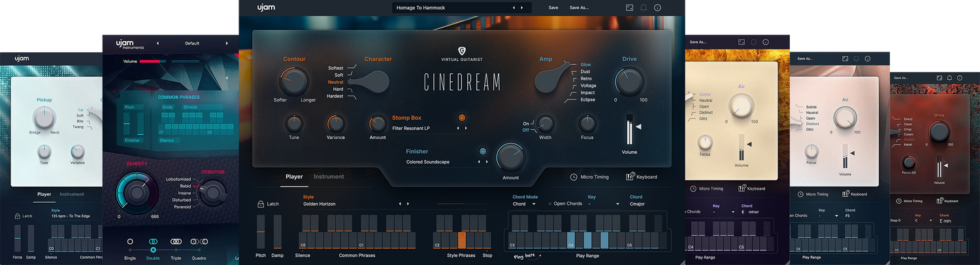
Task: Select the Player tab in CineDream
Action: click(294, 177)
